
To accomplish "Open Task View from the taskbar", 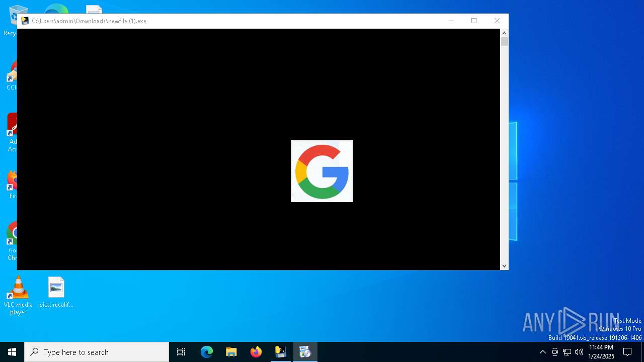I will [x=181, y=352].
